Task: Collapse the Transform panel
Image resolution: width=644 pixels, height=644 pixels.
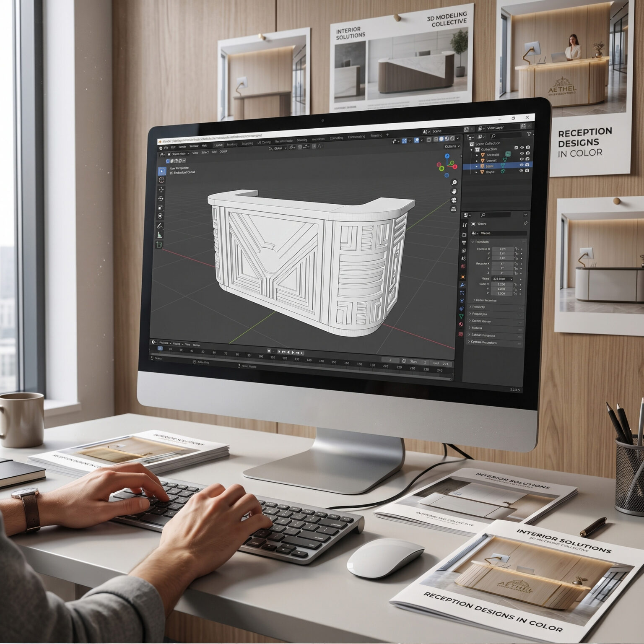Action: (x=498, y=242)
